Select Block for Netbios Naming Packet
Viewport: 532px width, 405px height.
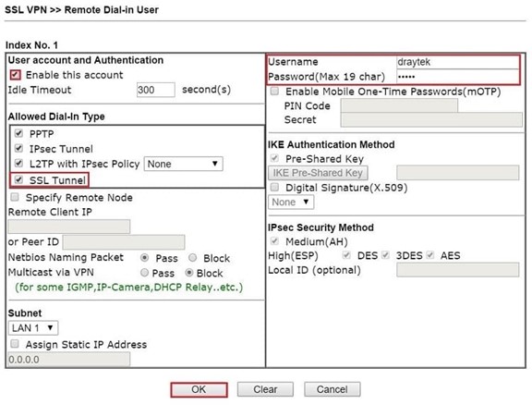[x=193, y=258]
